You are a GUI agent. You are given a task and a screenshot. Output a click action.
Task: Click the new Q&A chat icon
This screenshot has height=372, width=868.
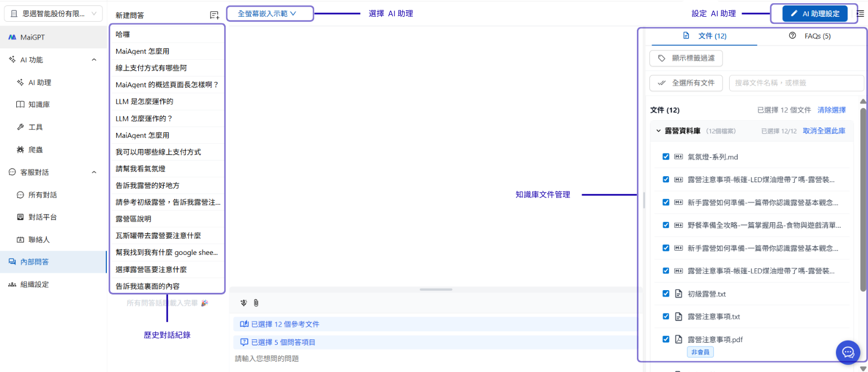click(214, 15)
